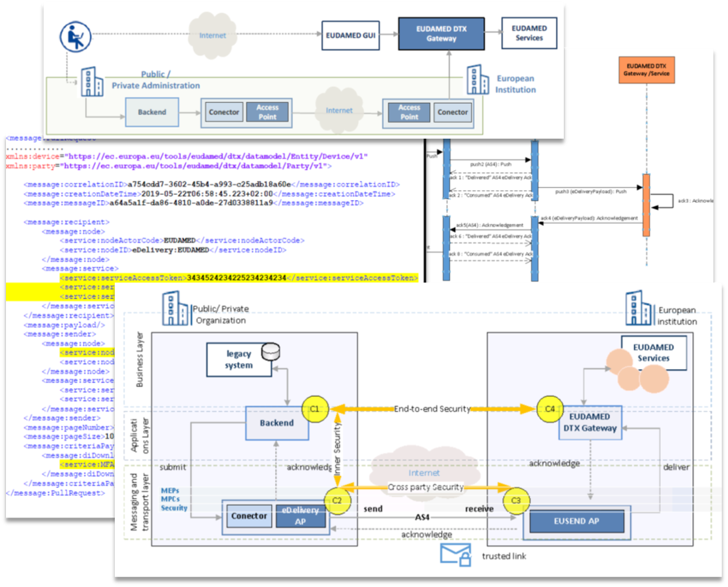Click the yellow C4 circle
This screenshot has width=728, height=587.
pyautogui.click(x=550, y=409)
